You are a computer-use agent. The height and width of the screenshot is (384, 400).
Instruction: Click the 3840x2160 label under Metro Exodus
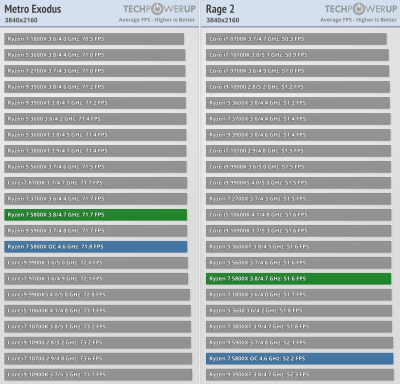click(21, 20)
